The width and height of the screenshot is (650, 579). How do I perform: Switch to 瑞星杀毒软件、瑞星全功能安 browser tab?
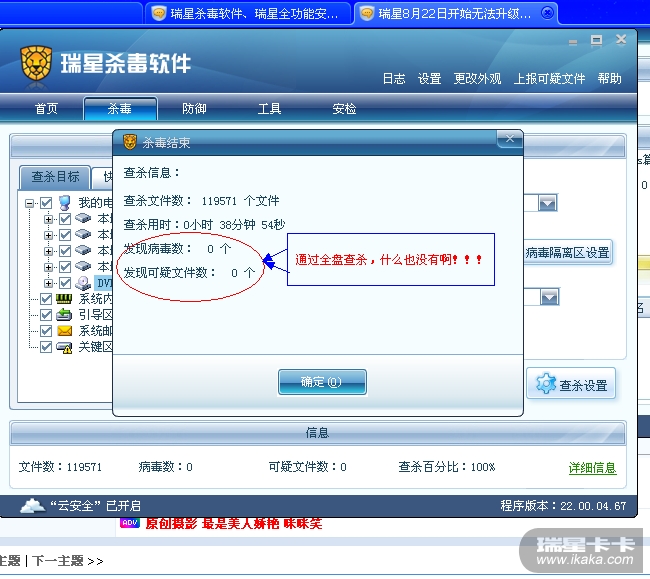point(248,14)
